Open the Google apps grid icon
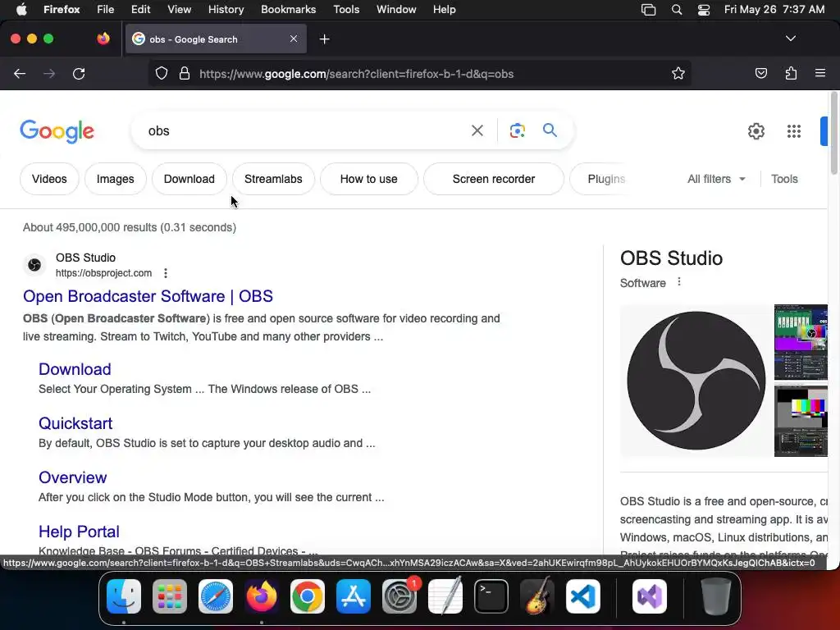This screenshot has width=840, height=630. click(794, 131)
